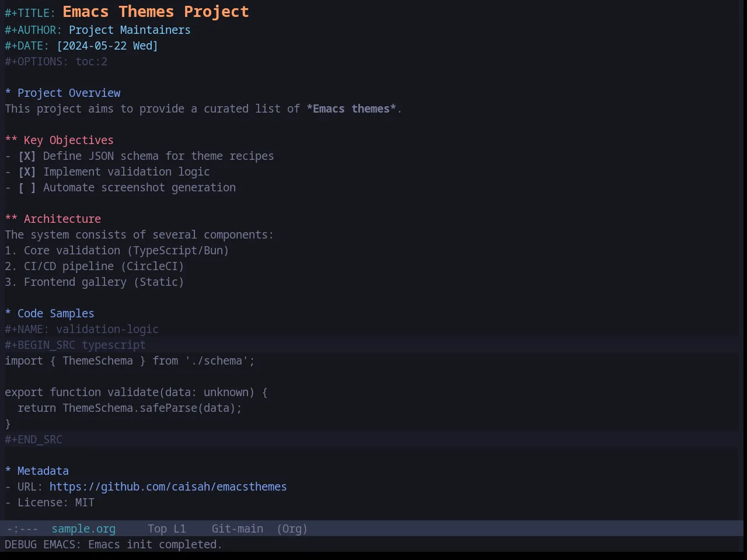This screenshot has width=747, height=560.
Task: Click 'return ThemeSchema.safeParse(data);' line
Action: (130, 408)
